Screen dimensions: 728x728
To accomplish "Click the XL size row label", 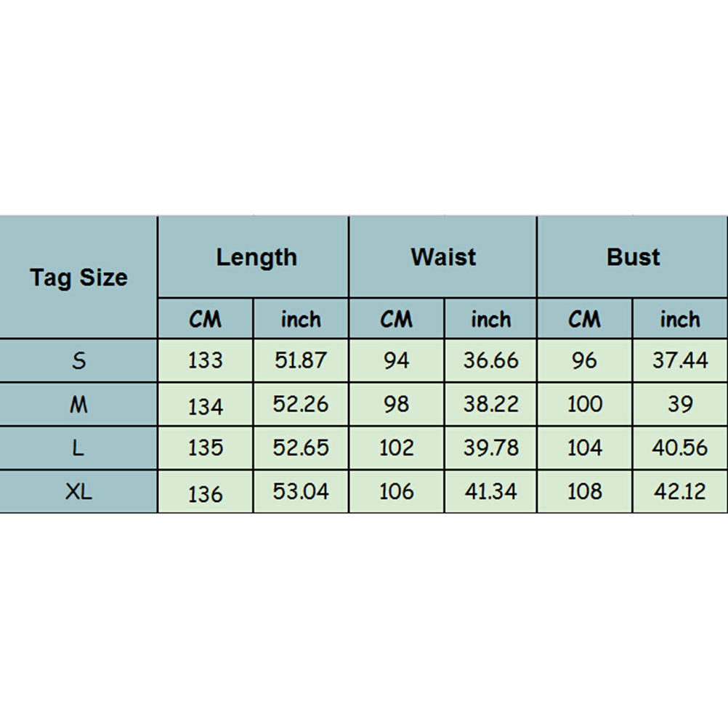I will click(x=78, y=492).
